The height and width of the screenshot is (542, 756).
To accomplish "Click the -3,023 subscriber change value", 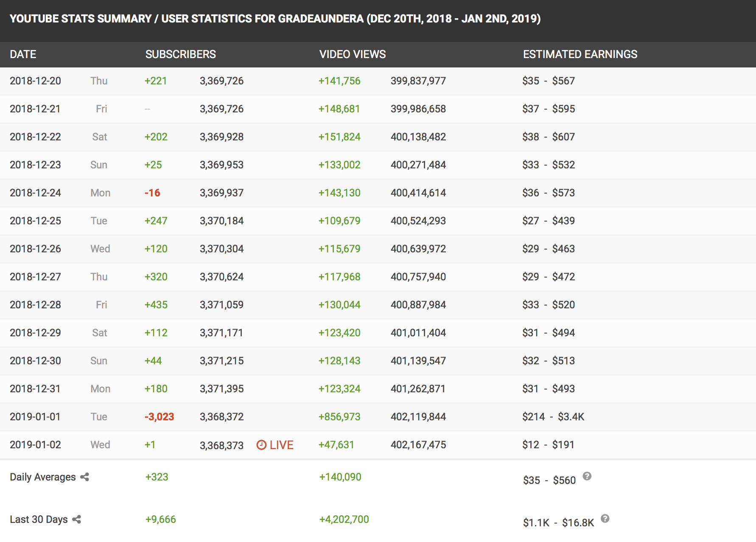I will (x=160, y=417).
